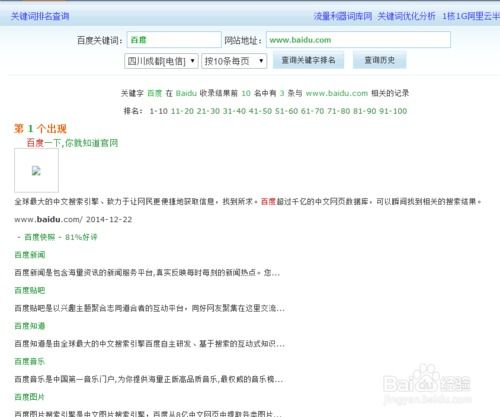Click the www.baidu.com link in summary line
This screenshot has height=417, width=500.
pos(337,93)
